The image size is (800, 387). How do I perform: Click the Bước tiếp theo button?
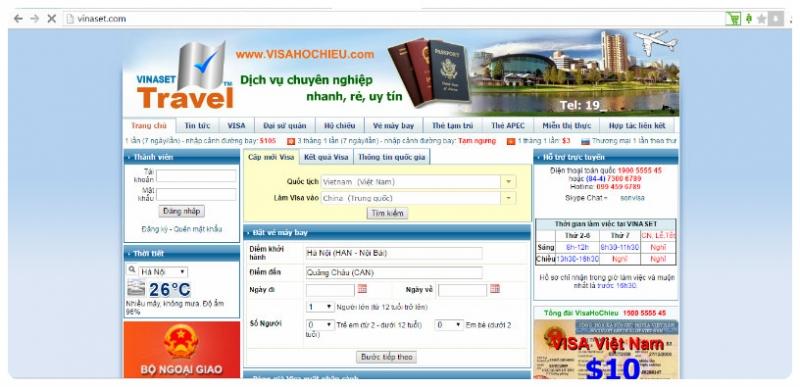point(386,357)
